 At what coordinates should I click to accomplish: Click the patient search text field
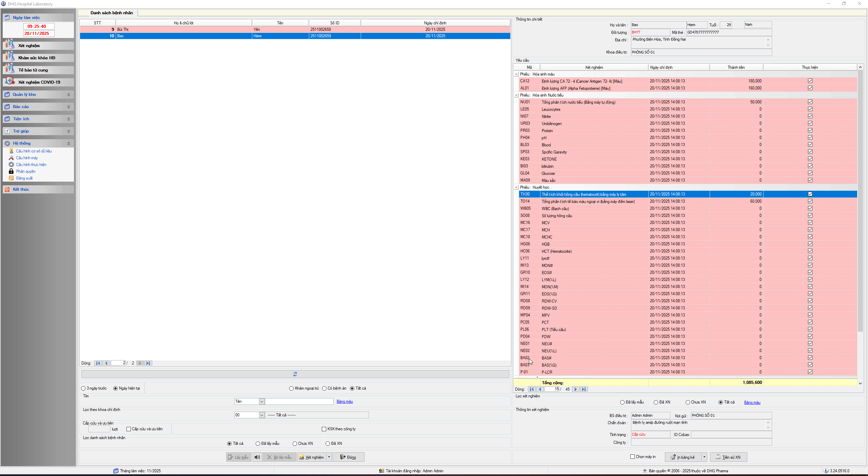pyautogui.click(x=299, y=401)
